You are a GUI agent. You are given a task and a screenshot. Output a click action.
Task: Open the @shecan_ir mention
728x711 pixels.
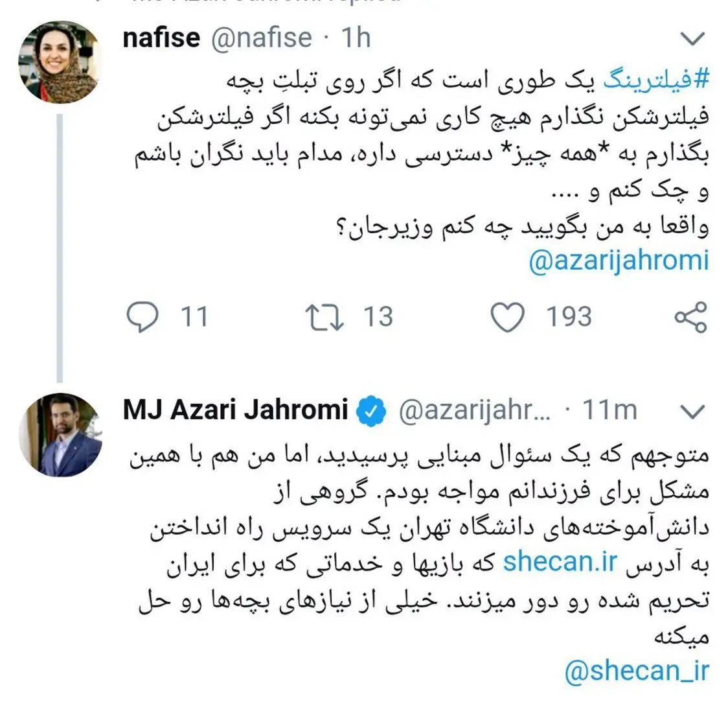pos(637,671)
